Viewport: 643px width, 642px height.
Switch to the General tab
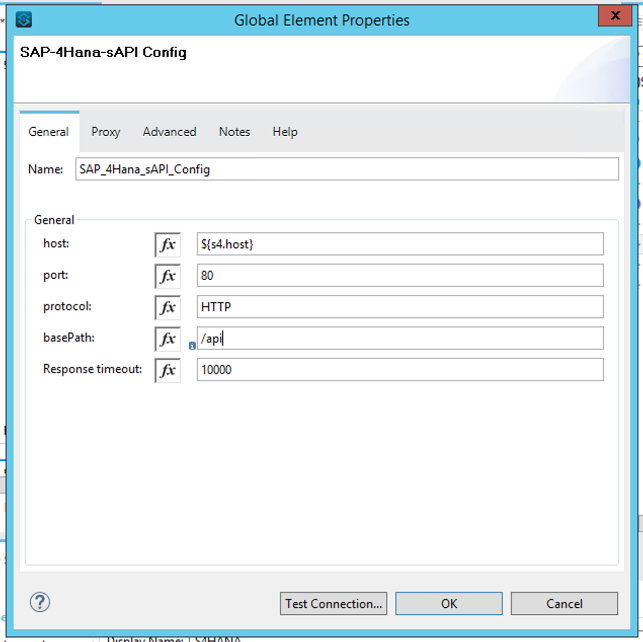48,132
